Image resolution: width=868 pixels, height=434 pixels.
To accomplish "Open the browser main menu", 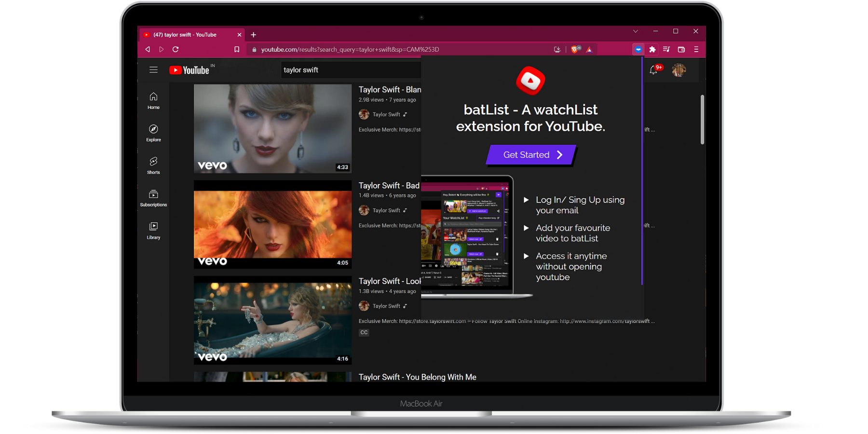I will [696, 49].
